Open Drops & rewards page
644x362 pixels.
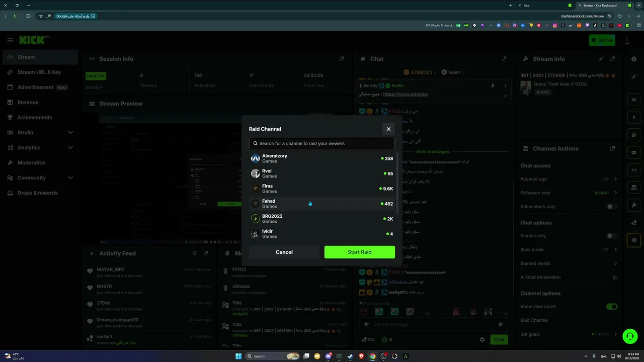(x=40, y=193)
